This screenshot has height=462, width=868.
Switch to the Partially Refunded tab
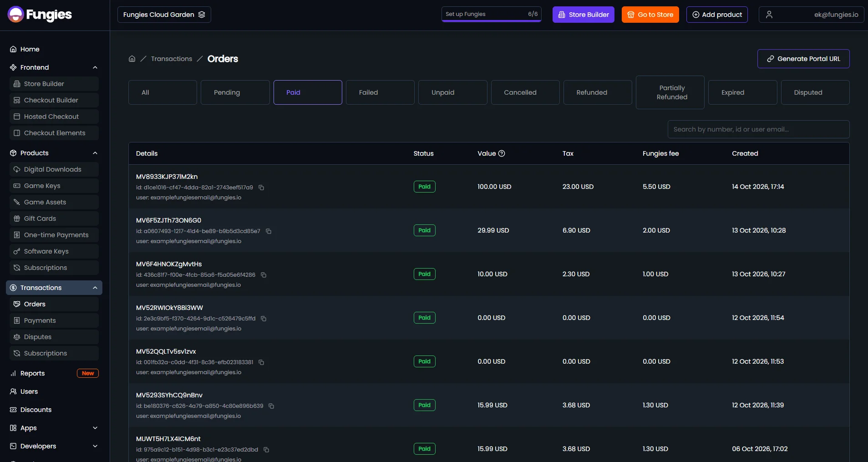670,92
